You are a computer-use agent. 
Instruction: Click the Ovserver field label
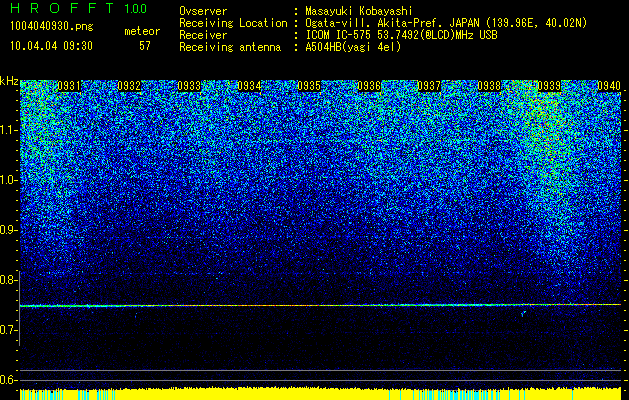point(203,11)
